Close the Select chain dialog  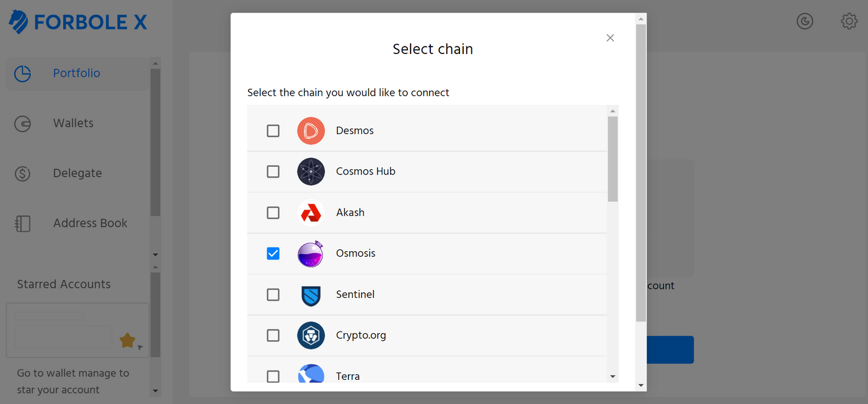[610, 38]
